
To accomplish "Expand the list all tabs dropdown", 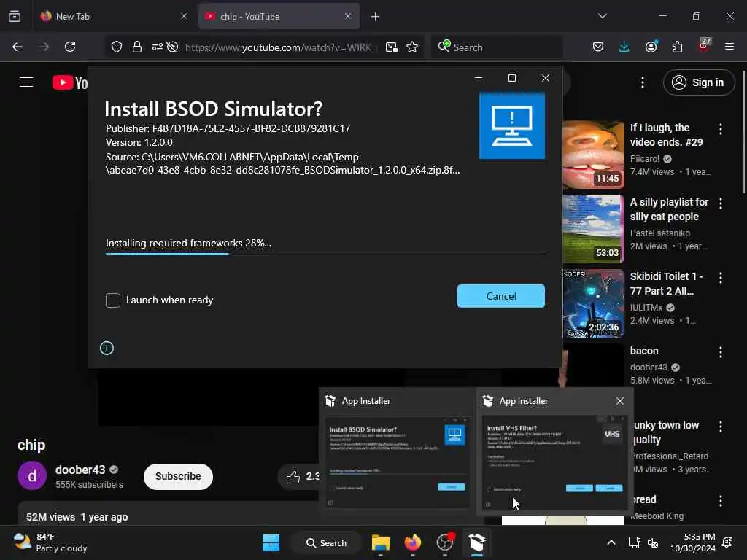I will [x=602, y=16].
